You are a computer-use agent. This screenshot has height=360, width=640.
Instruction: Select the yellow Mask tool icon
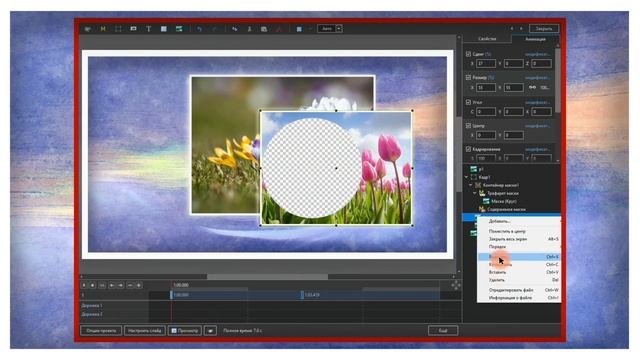(x=103, y=29)
